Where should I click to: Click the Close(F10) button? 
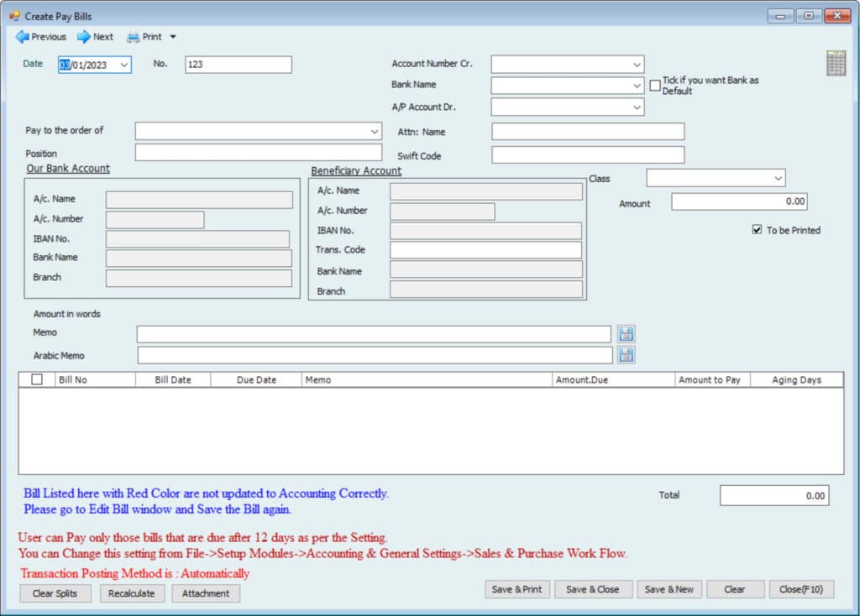tap(801, 589)
